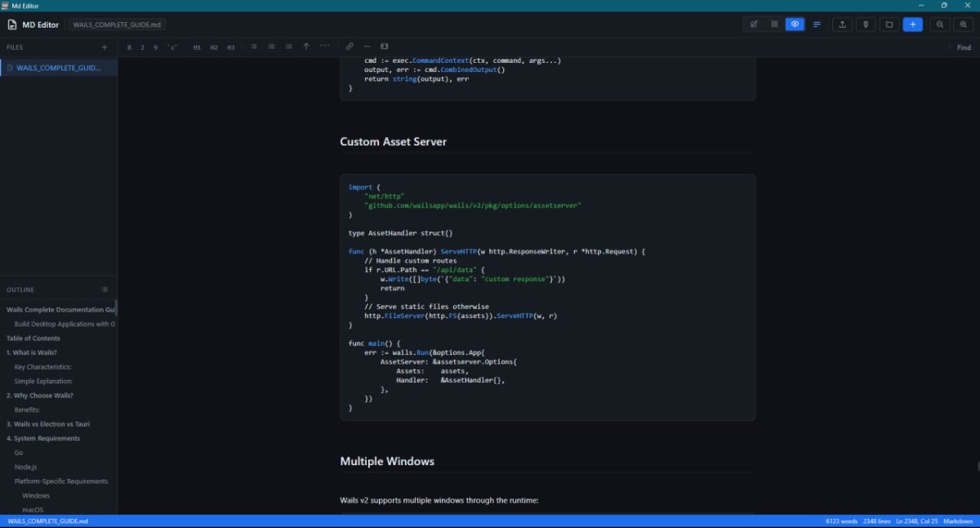Click the up arrow toolbar icon
980x528 pixels.
coord(306,47)
